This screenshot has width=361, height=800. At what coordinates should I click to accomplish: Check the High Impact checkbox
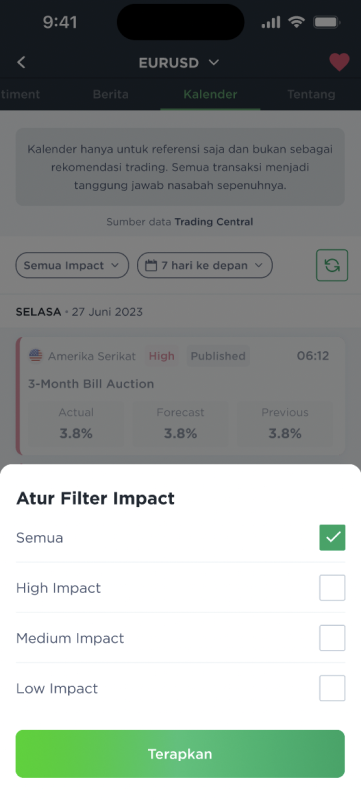coord(332,588)
